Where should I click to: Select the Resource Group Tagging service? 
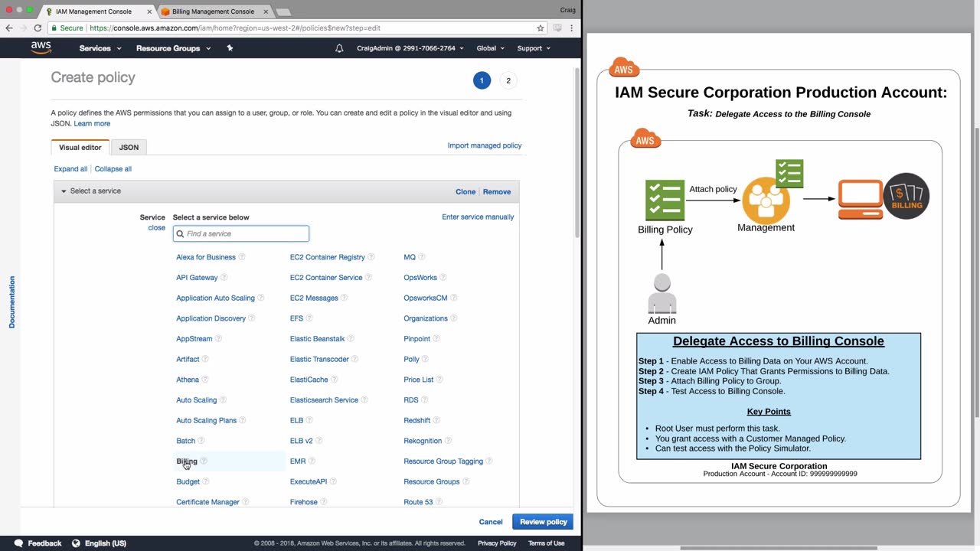(x=443, y=461)
